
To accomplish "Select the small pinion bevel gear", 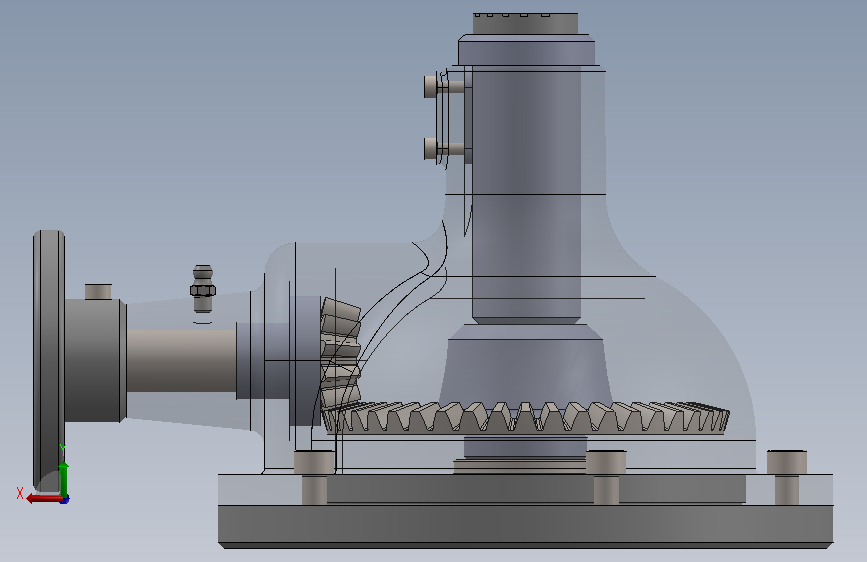I will (x=341, y=353).
